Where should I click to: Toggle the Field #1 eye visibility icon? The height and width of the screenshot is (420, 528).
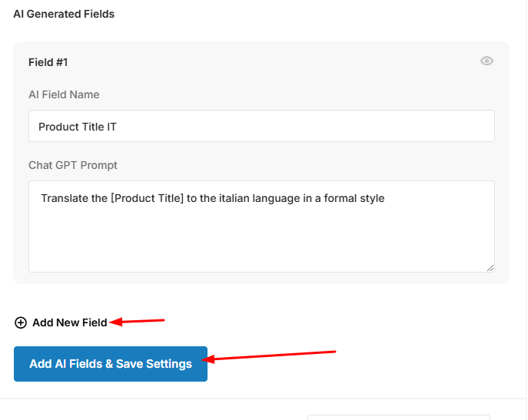coord(486,61)
